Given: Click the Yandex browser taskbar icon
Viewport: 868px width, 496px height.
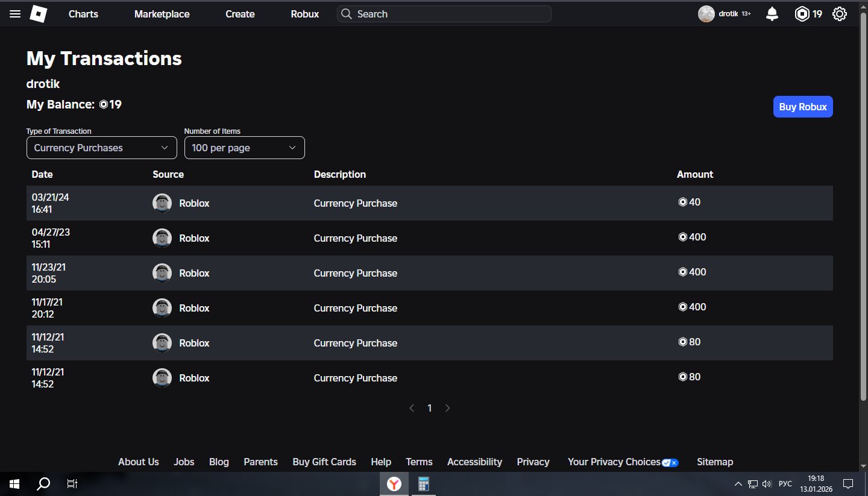Looking at the screenshot, I should [394, 484].
